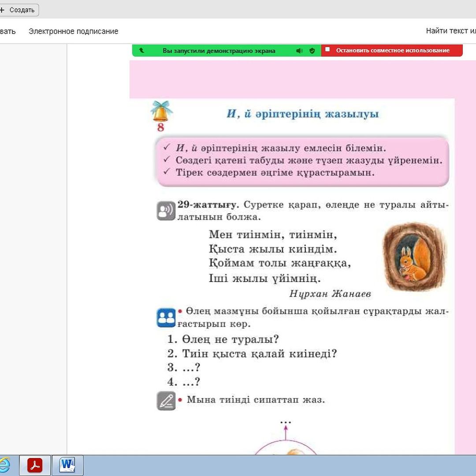Click line 'Сөздегі қатені табуды және түзеп жазуды үйренемін.'

click(x=309, y=160)
